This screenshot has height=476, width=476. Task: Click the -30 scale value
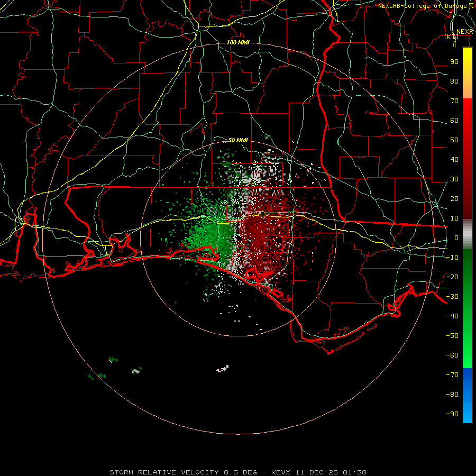[452, 297]
